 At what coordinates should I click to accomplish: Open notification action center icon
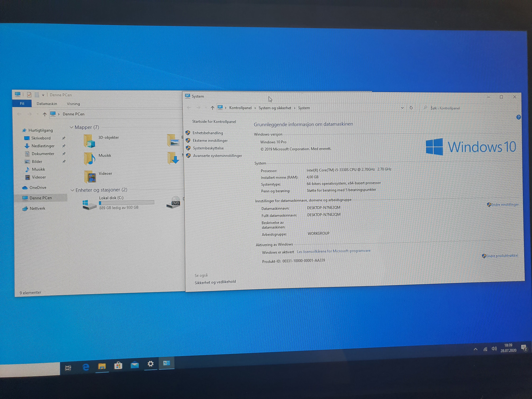click(524, 348)
